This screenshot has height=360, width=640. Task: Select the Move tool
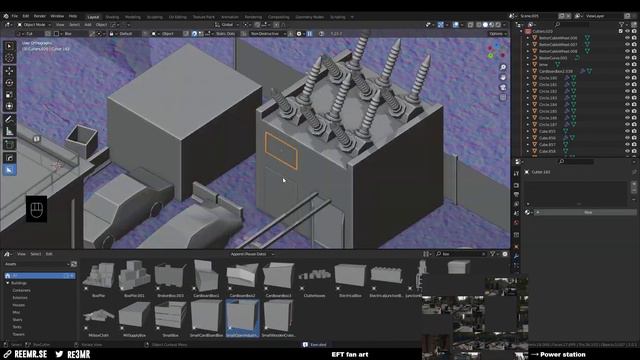pos(9,71)
